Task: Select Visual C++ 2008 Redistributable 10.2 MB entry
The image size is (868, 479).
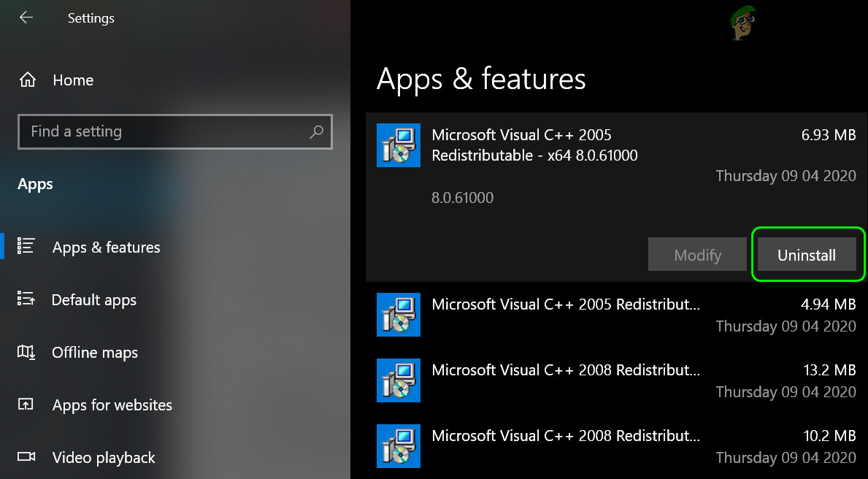Action: pos(615,446)
